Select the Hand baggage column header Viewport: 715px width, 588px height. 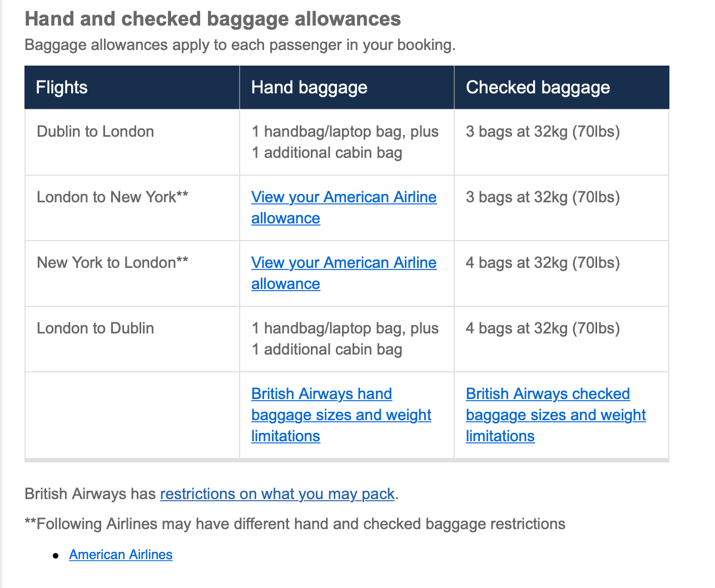pyautogui.click(x=309, y=87)
